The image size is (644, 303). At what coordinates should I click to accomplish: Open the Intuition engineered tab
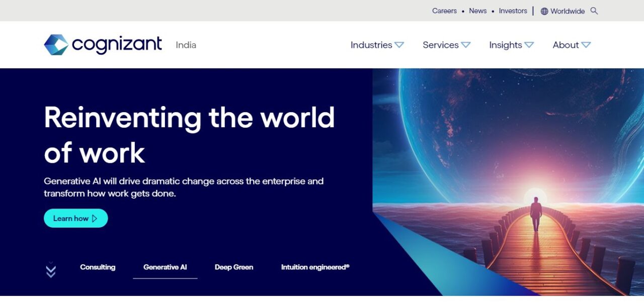point(315,267)
